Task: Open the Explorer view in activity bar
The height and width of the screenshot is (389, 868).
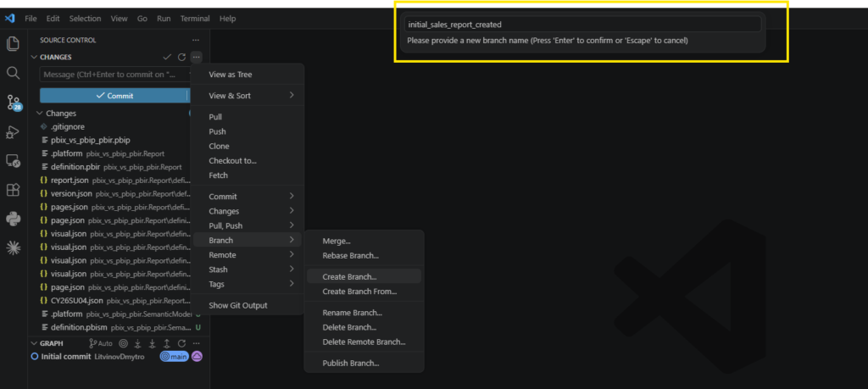Action: point(13,44)
